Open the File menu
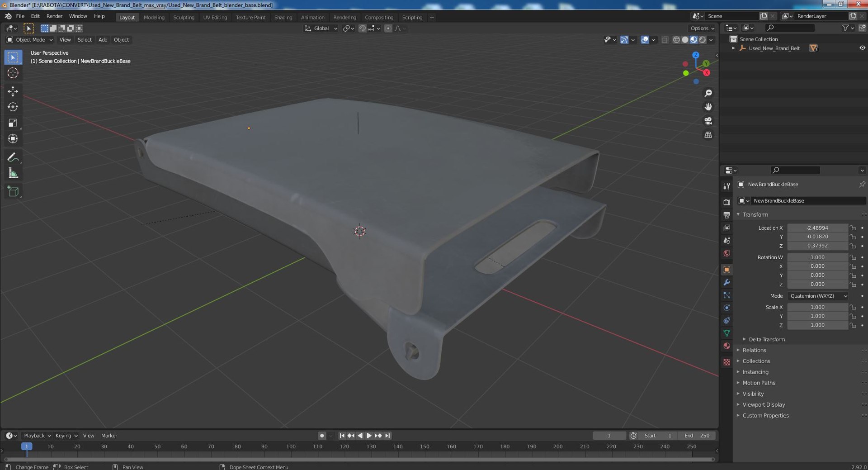 coord(20,16)
